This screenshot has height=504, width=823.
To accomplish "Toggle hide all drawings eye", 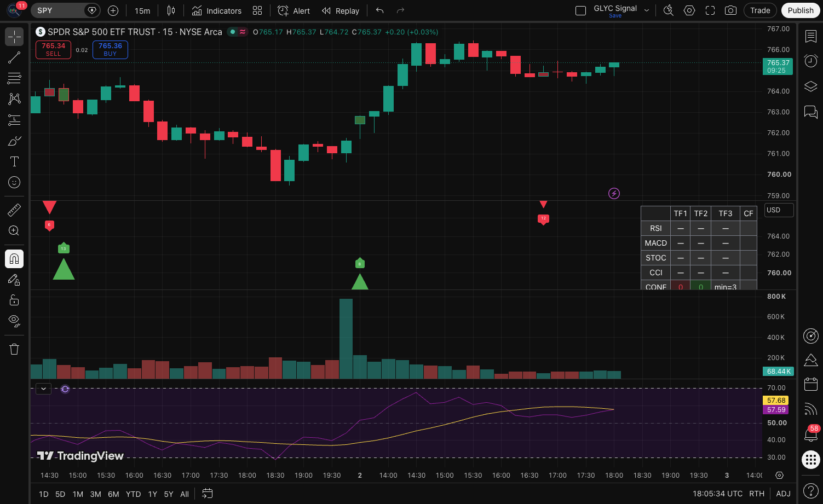I will click(14, 320).
